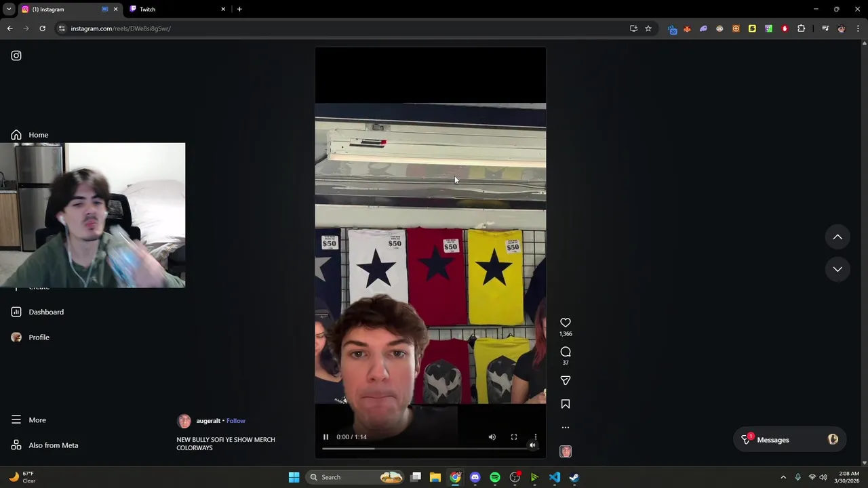Open the Extensions puzzle-piece menu

[801, 28]
